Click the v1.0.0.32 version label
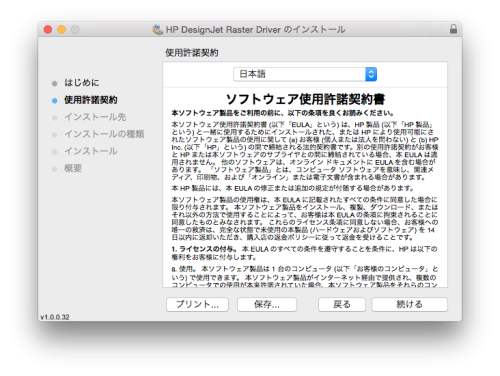This screenshot has width=500, height=376. click(55, 317)
